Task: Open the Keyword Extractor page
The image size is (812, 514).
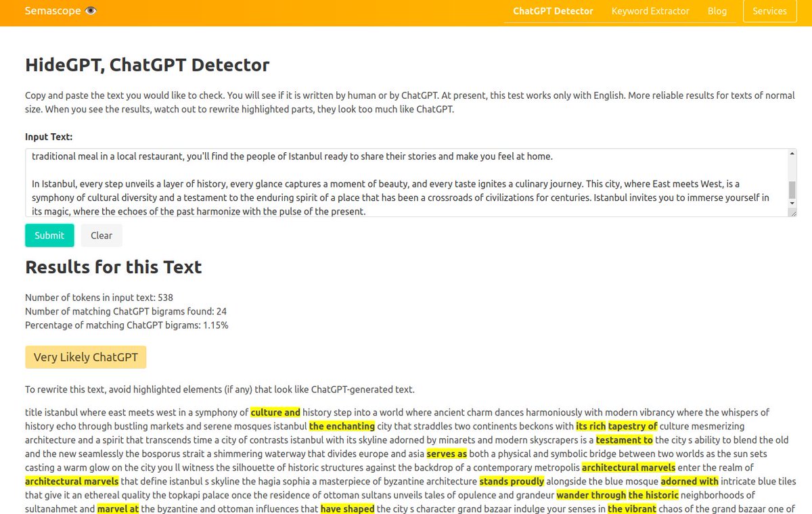Action: [x=650, y=11]
